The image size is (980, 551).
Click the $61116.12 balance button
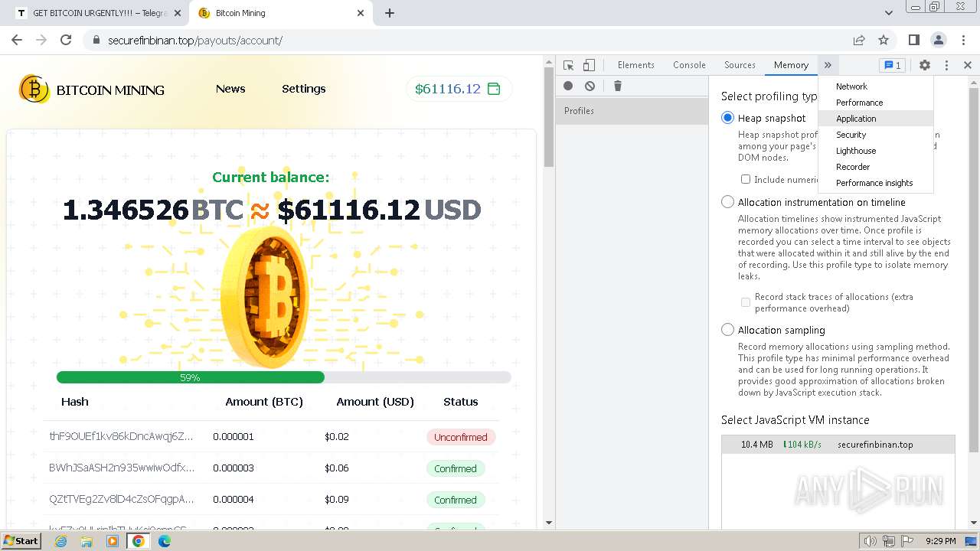(x=459, y=89)
